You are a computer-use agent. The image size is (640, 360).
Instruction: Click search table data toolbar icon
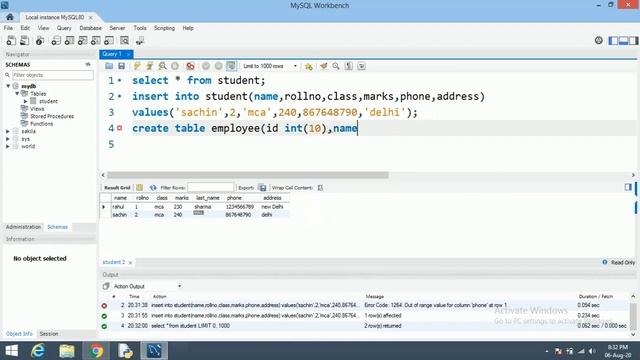124,40
